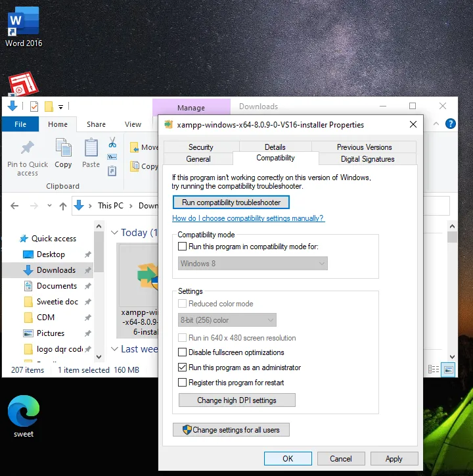The image size is (473, 476).
Task: Open the 8-bit (256) color dropdown
Action: tap(227, 320)
